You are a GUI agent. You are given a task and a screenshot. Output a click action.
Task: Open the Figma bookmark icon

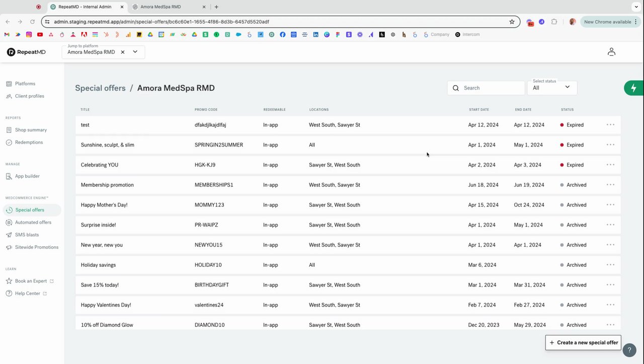pyautogui.click(x=338, y=35)
